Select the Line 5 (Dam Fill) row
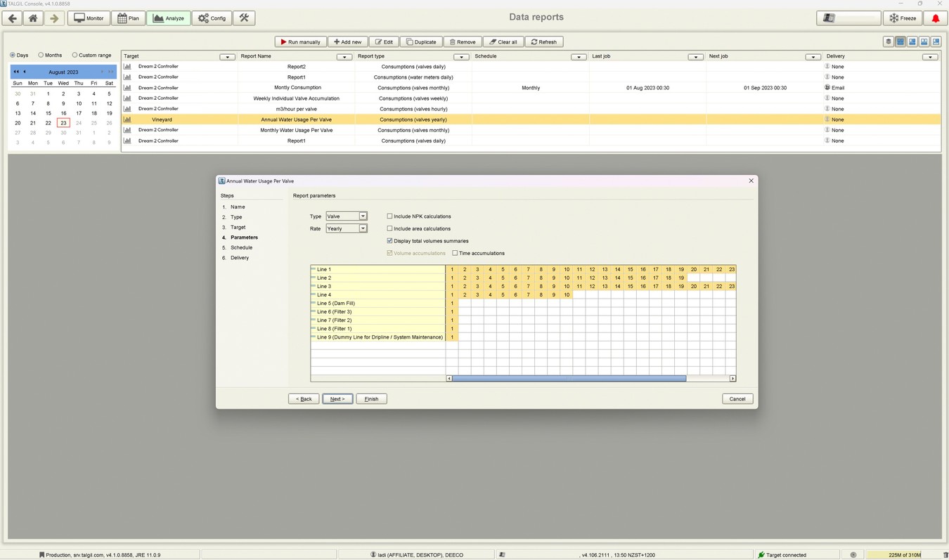Image resolution: width=949 pixels, height=560 pixels. coord(378,304)
